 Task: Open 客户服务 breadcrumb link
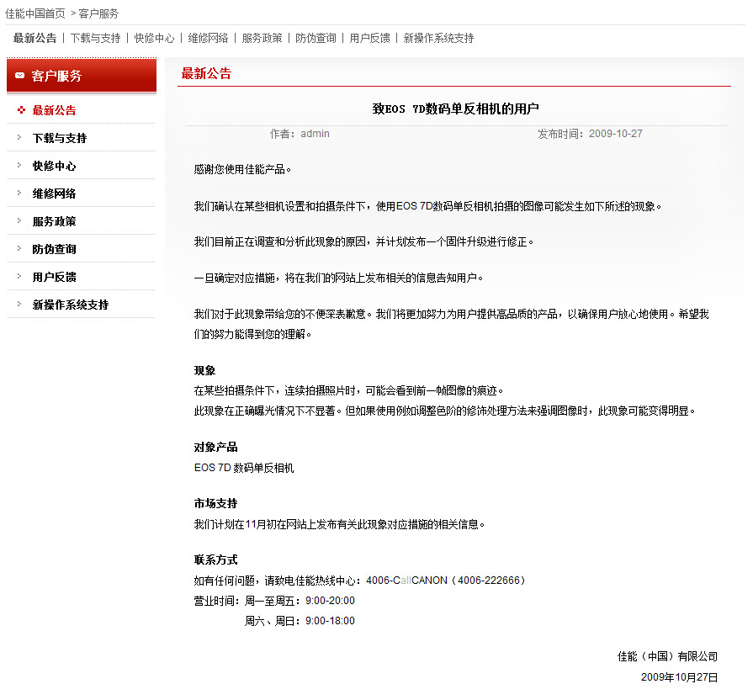pos(98,13)
